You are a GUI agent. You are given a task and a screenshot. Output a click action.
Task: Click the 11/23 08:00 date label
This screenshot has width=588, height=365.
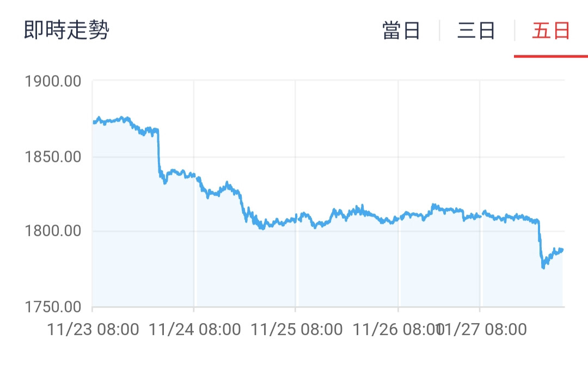pyautogui.click(x=93, y=330)
